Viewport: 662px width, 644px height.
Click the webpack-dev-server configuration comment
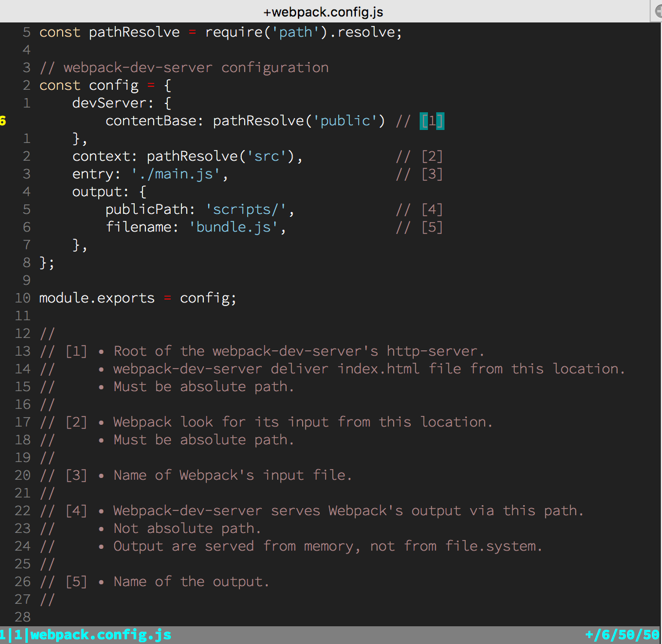[183, 67]
